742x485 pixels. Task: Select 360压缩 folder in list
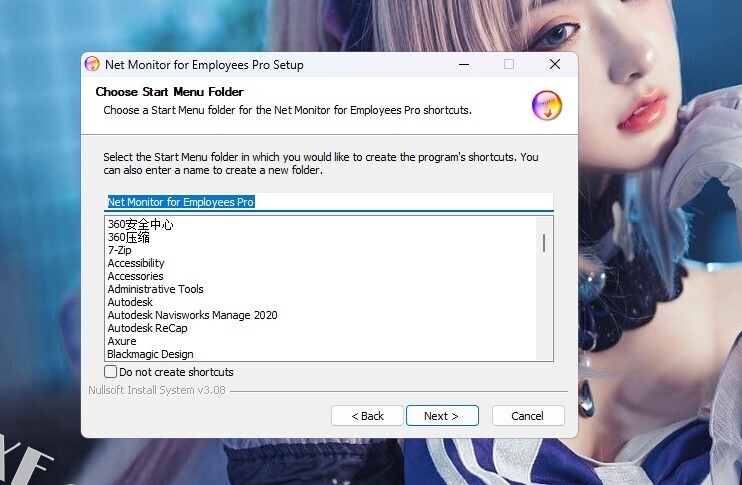tap(129, 238)
